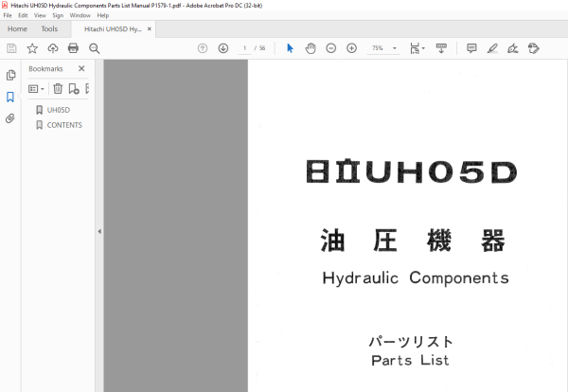
Task: Open the Edit menu
Action: coord(23,15)
